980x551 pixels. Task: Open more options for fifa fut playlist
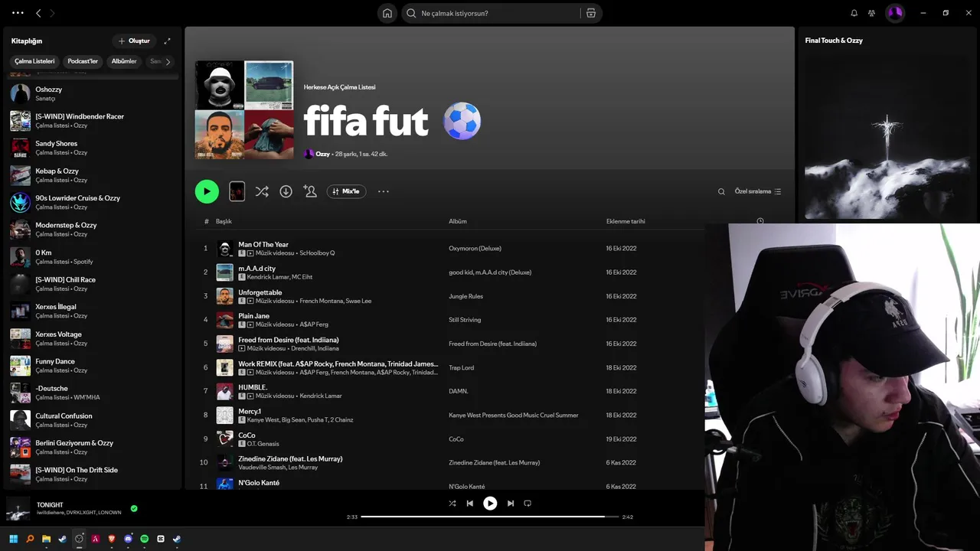[384, 191]
